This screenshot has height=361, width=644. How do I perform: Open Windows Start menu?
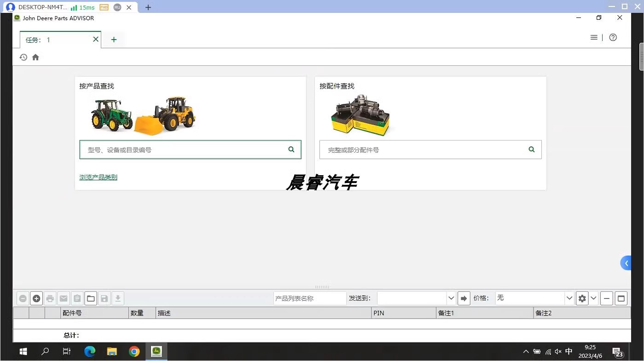23,352
